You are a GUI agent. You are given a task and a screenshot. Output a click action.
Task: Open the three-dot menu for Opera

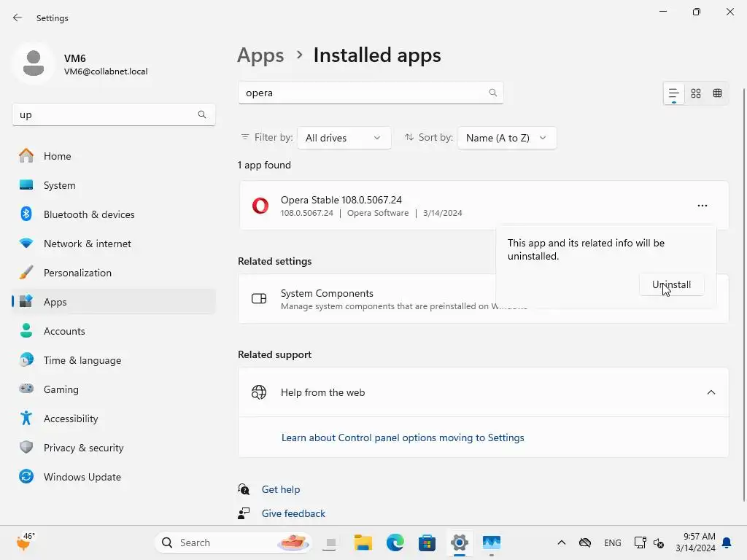(702, 206)
